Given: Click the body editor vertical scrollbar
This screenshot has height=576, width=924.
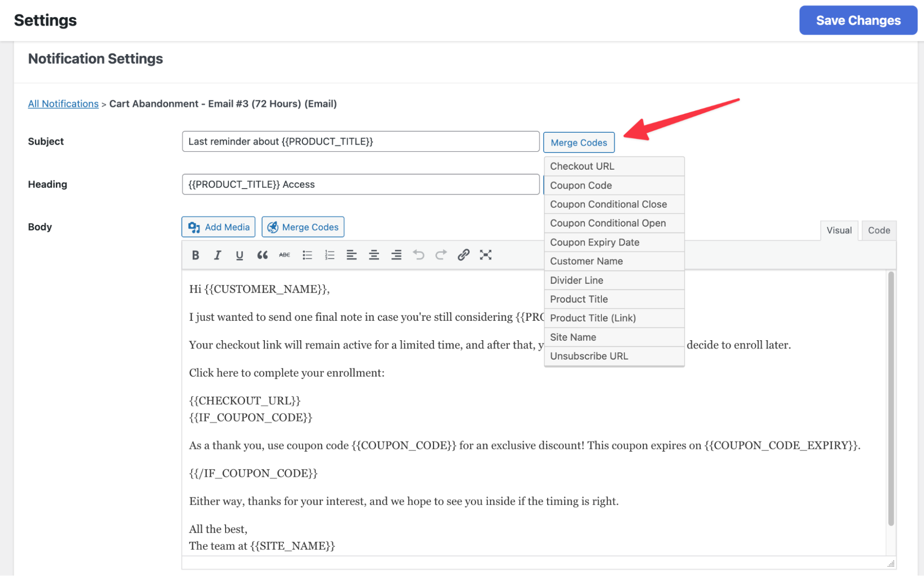Looking at the screenshot, I should click(891, 398).
